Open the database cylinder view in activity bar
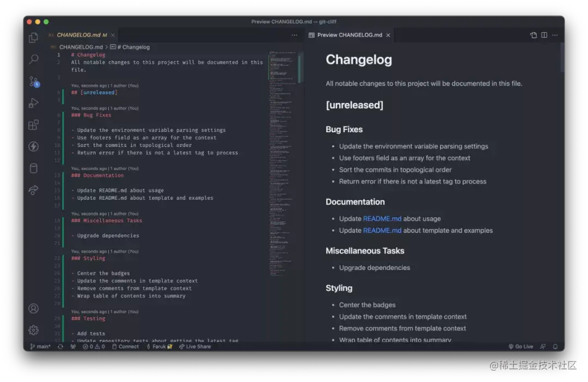This screenshot has width=588, height=382. point(33,168)
